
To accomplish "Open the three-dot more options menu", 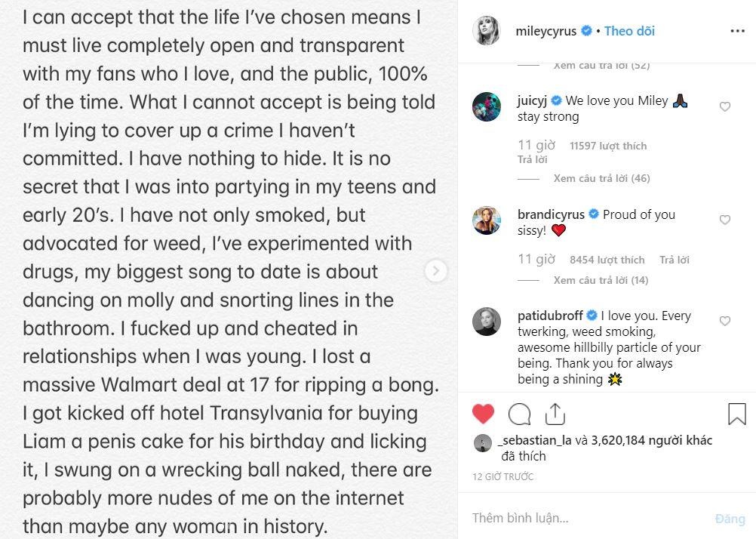I will click(737, 31).
